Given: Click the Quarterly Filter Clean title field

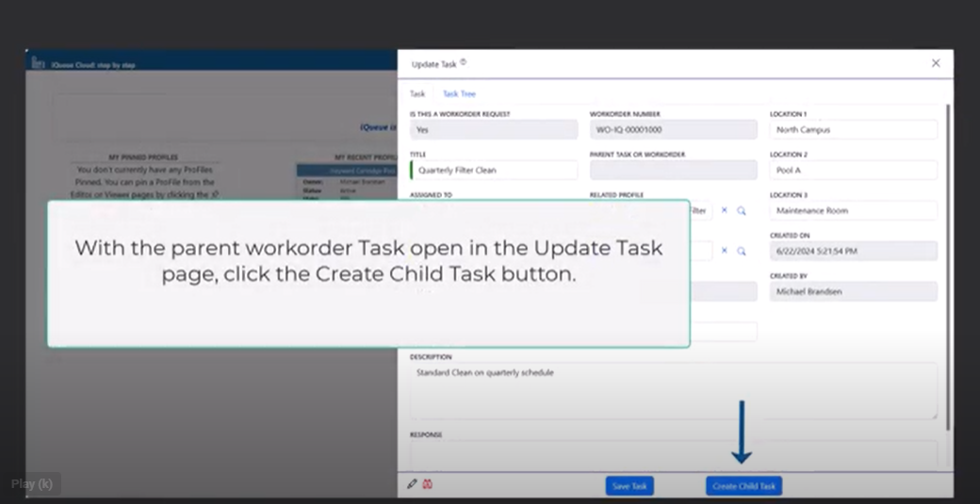Looking at the screenshot, I should pos(496,171).
